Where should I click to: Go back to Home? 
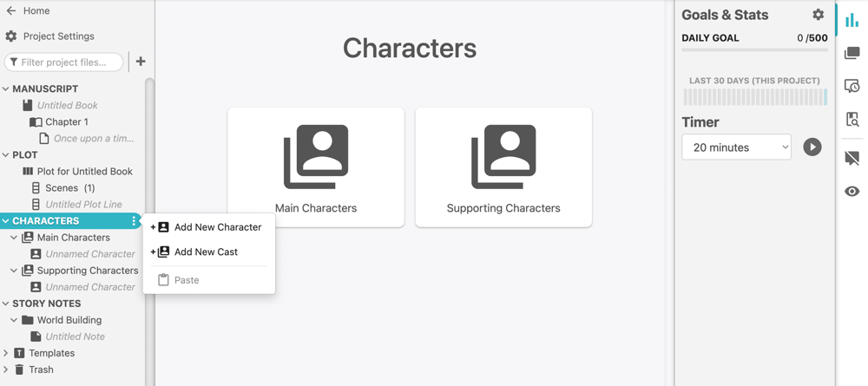click(28, 11)
